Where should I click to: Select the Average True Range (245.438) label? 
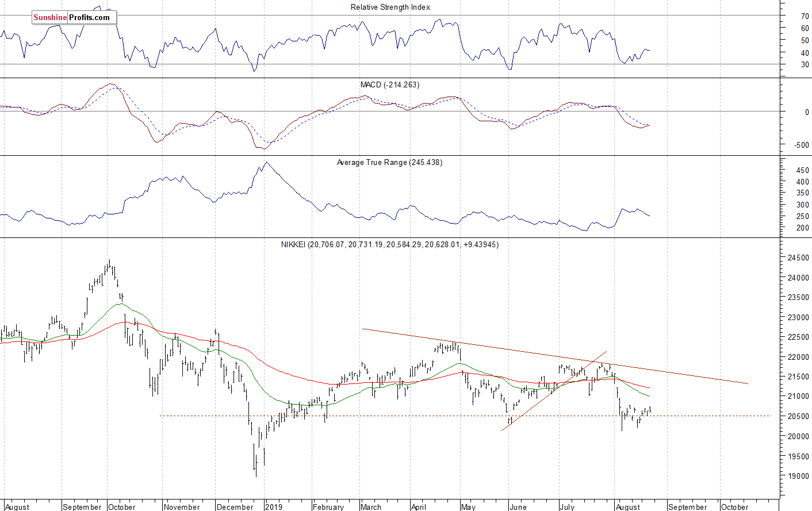point(389,163)
